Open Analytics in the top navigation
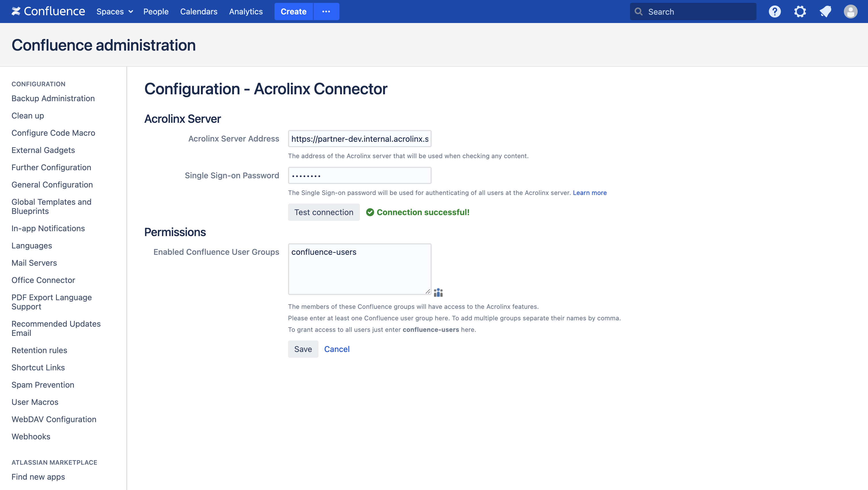This screenshot has width=868, height=490. click(x=246, y=12)
